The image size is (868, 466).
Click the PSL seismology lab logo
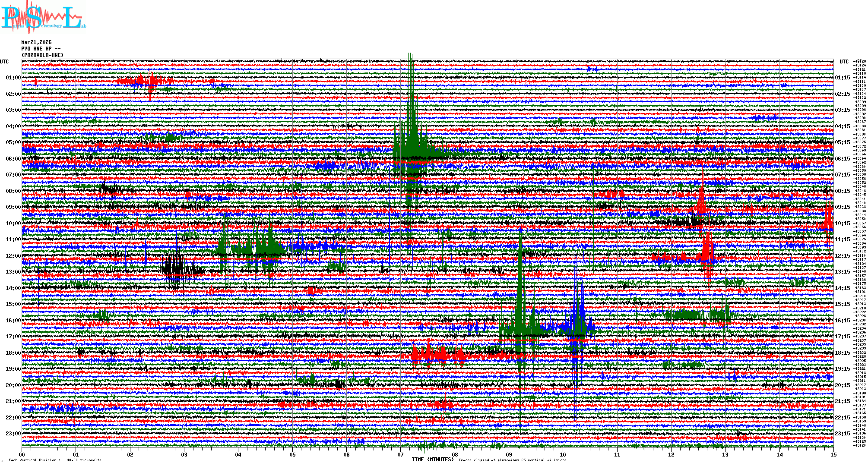(42, 17)
